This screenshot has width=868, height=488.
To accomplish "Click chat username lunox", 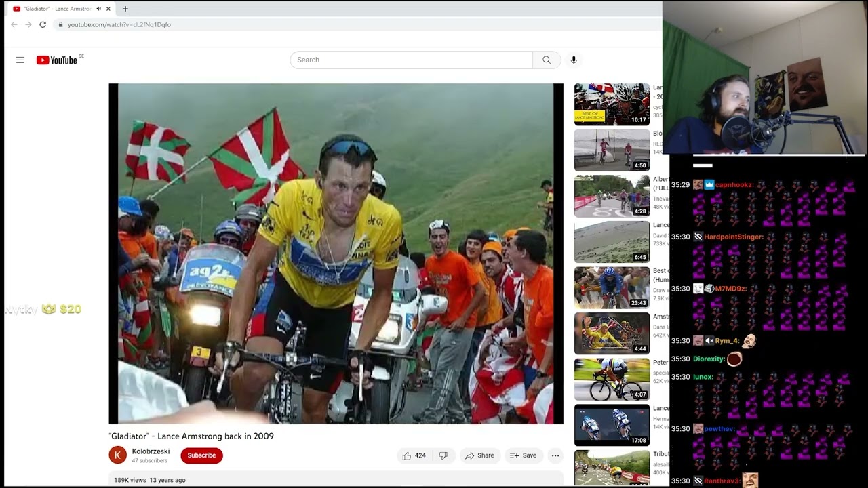I will coord(703,377).
